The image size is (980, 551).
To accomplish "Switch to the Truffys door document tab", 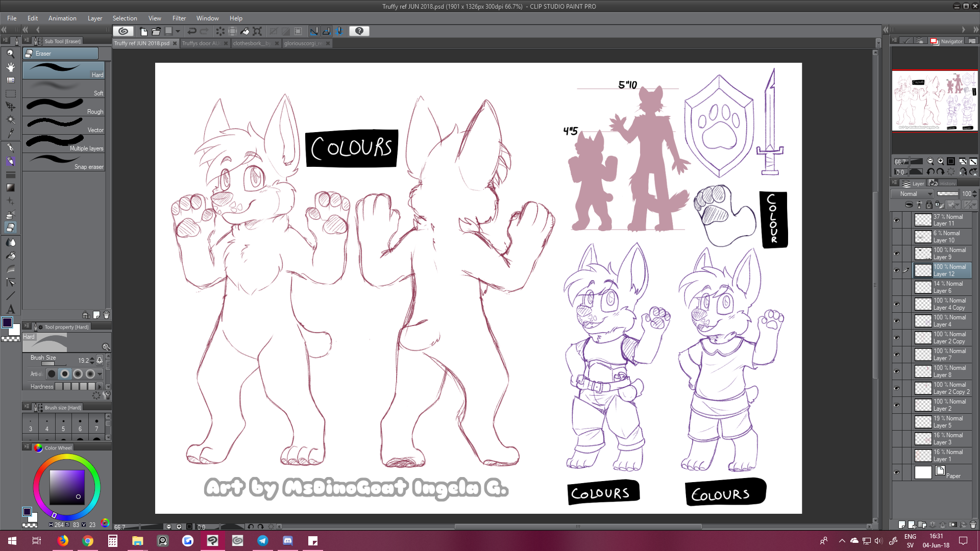I will pyautogui.click(x=201, y=43).
